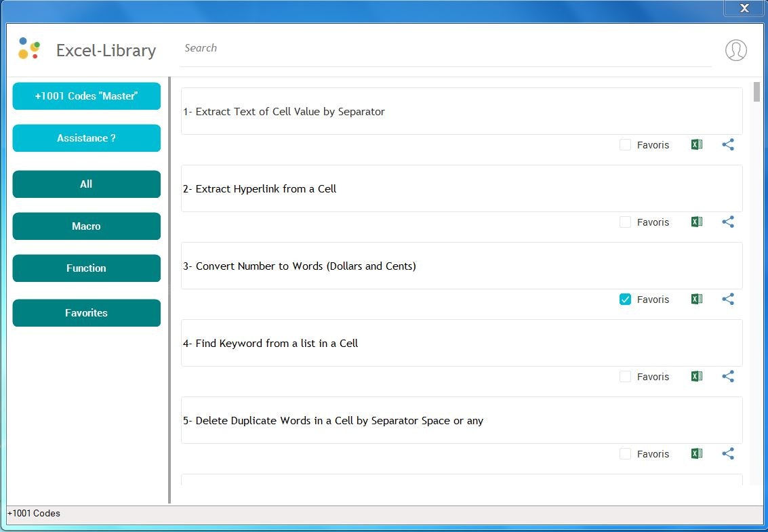Mark Extract Hyperlink from a Cell as Favoris
This screenshot has width=768, height=532.
coord(624,222)
